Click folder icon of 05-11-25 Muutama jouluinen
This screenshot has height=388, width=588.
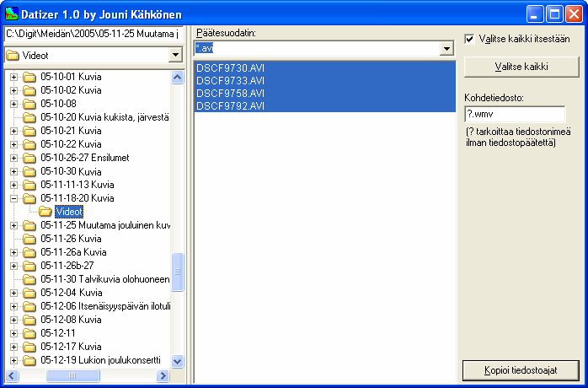tap(29, 226)
